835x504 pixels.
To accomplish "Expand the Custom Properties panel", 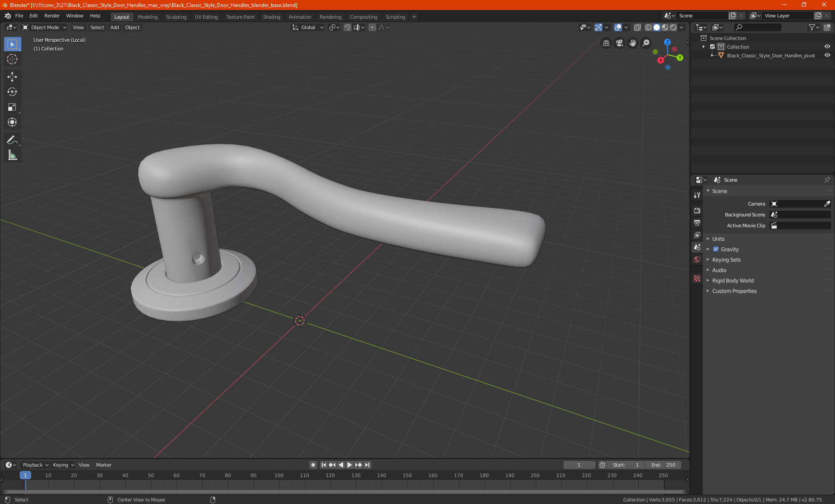I will pos(734,291).
